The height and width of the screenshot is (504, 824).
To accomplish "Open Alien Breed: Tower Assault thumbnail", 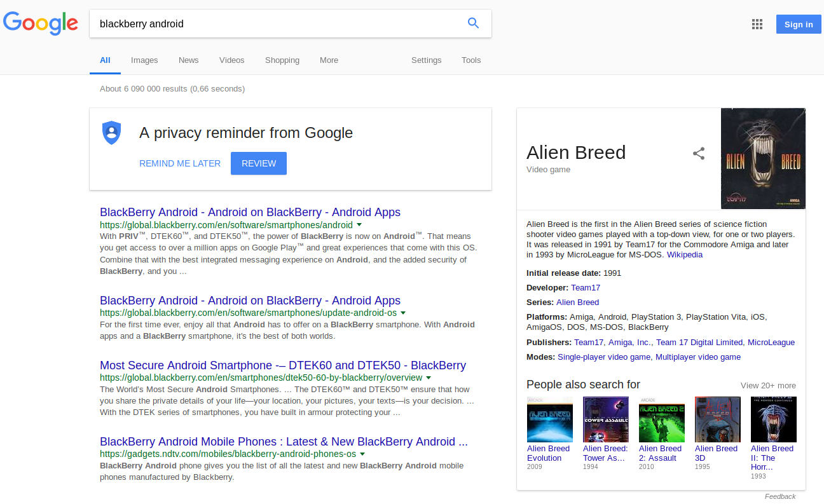I will (x=606, y=419).
